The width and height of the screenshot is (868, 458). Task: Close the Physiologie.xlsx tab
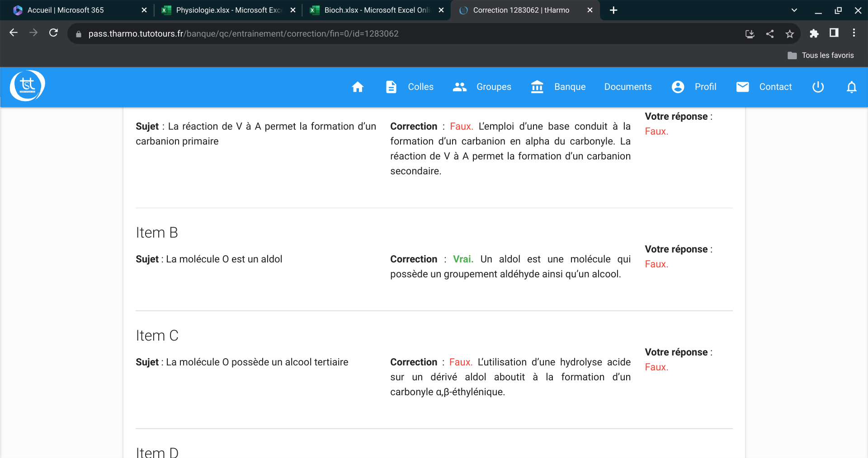pyautogui.click(x=293, y=10)
